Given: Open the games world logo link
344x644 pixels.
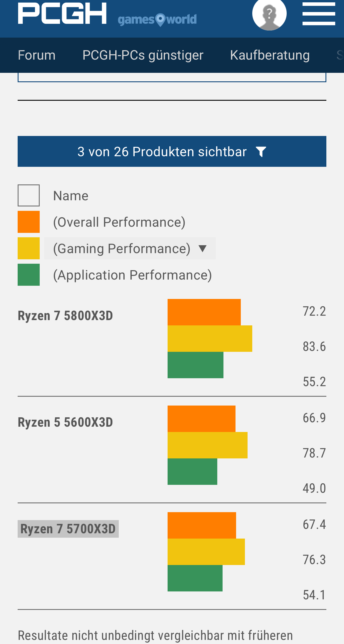Looking at the screenshot, I should (x=157, y=20).
